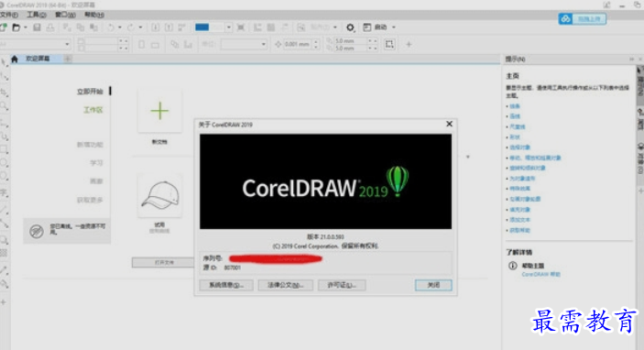Click the Close button in About dialog
Image resolution: width=644 pixels, height=350 pixels.
[x=433, y=285]
